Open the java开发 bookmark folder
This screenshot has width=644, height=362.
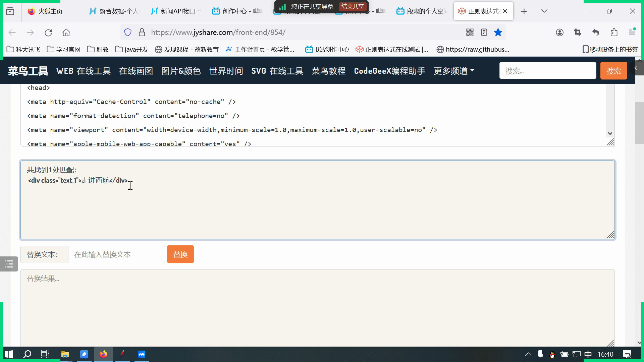[x=131, y=50]
